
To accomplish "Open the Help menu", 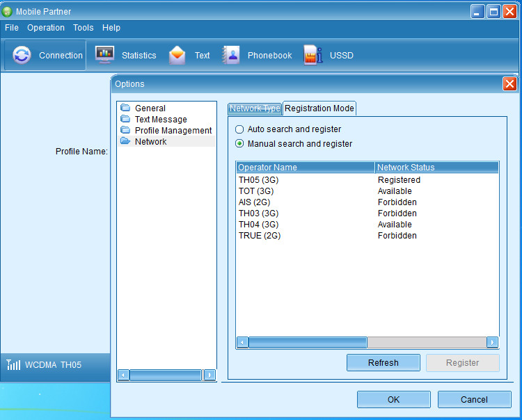I will [x=111, y=28].
